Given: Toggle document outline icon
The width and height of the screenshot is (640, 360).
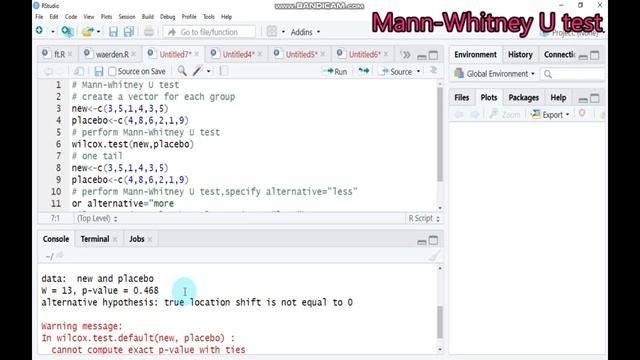Looking at the screenshot, I should click(x=433, y=71).
